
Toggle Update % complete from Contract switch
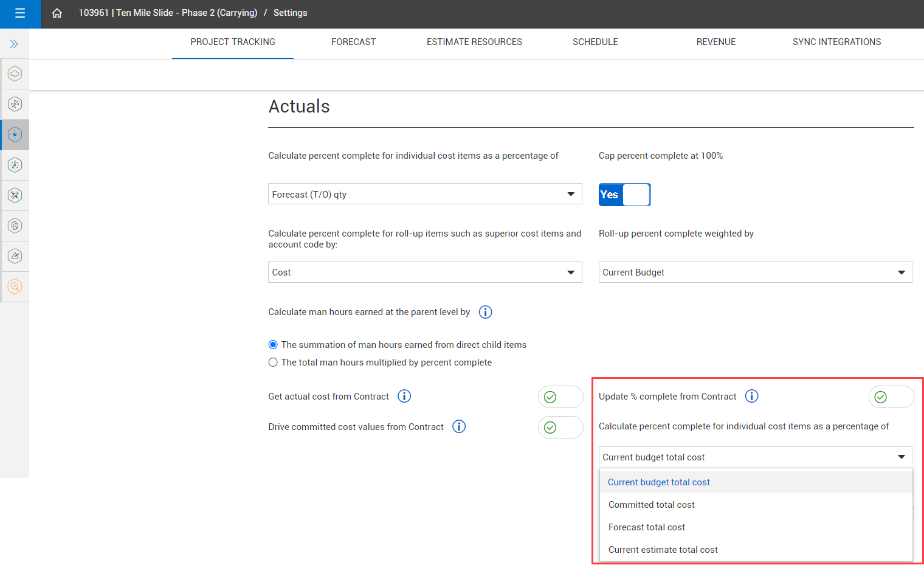click(891, 397)
